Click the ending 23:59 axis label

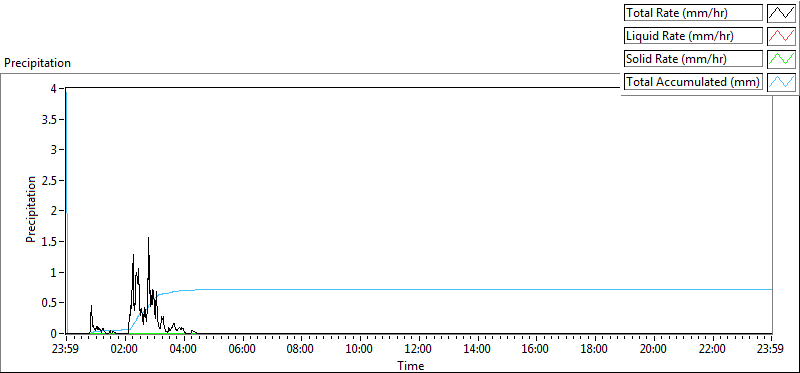(x=771, y=350)
